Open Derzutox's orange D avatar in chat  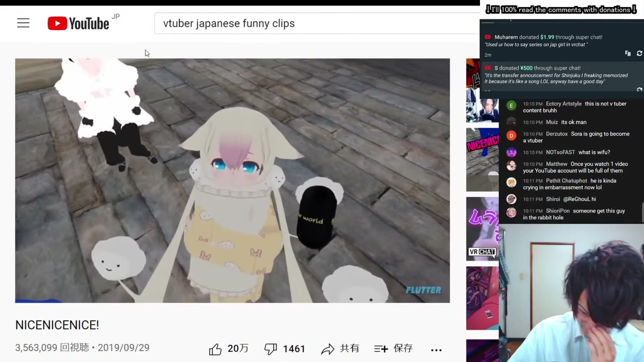point(511,136)
